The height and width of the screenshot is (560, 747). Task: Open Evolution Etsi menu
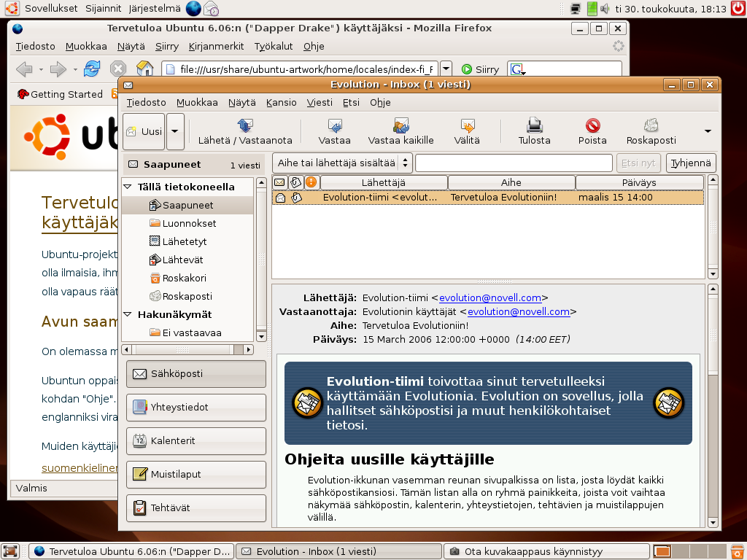[x=351, y=102]
